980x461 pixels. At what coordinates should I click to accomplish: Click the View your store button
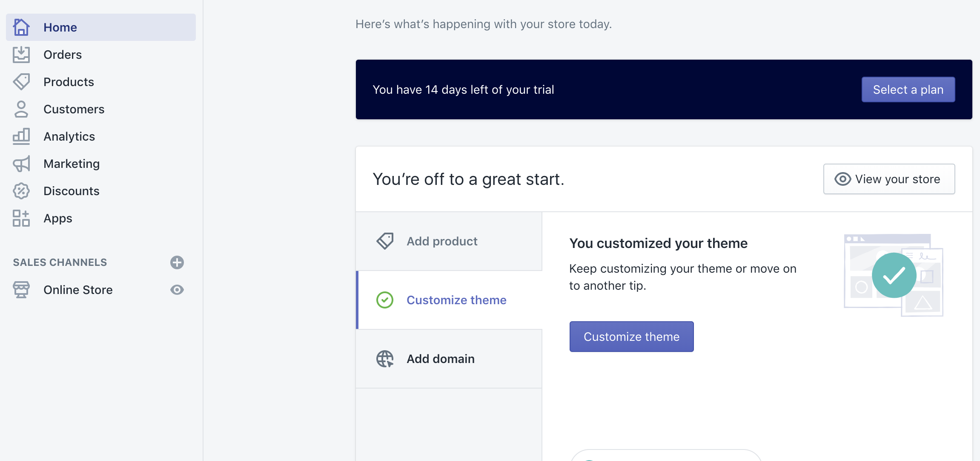point(889,179)
